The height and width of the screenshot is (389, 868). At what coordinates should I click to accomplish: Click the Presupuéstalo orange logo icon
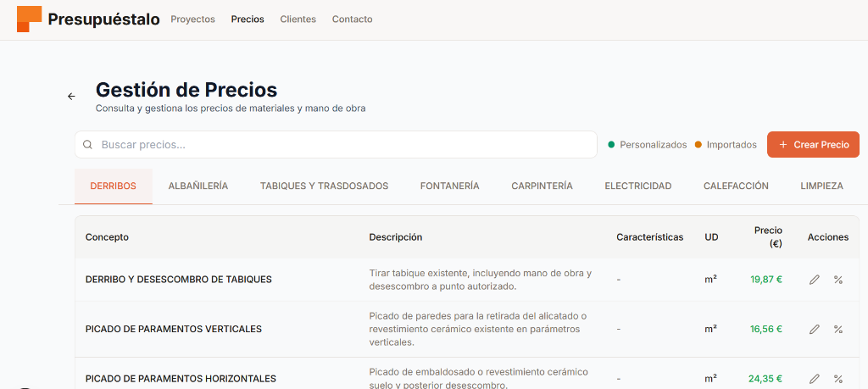(x=30, y=19)
